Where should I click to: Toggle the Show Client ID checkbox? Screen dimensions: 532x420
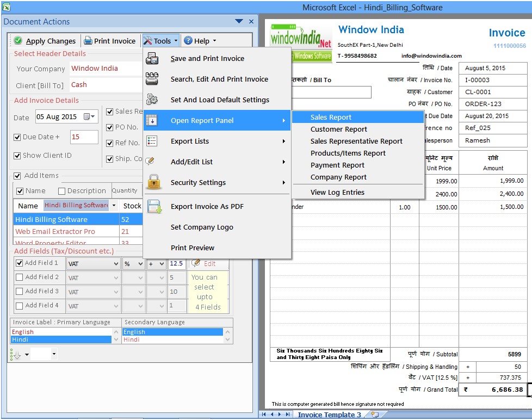coord(17,156)
